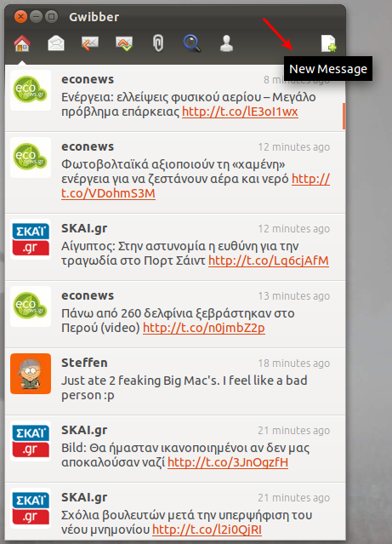Click the New Message icon
Image resolution: width=392 pixels, height=544 pixels.
tap(328, 43)
